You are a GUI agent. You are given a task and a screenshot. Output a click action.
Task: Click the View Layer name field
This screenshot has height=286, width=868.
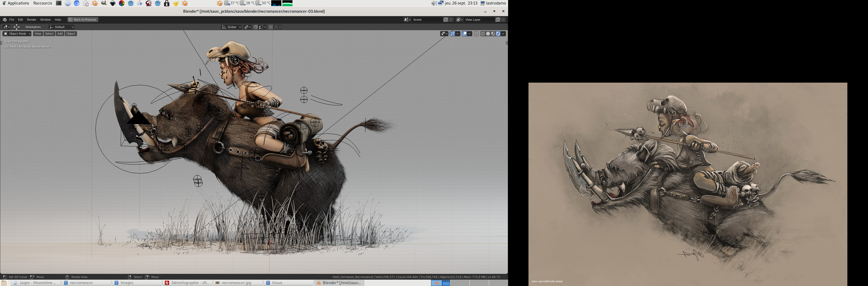[479, 20]
